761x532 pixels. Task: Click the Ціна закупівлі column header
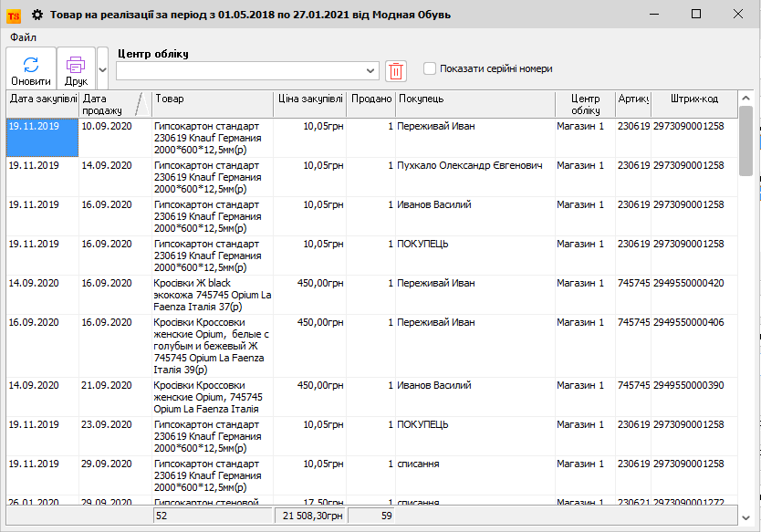pyautogui.click(x=310, y=99)
